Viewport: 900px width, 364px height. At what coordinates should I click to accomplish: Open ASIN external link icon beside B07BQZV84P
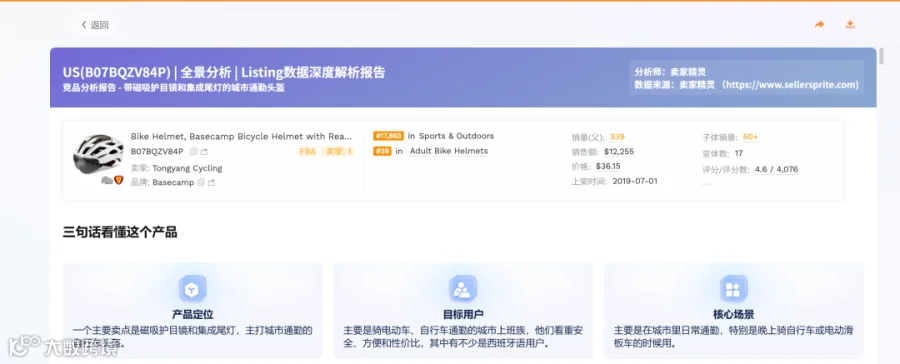pos(204,152)
